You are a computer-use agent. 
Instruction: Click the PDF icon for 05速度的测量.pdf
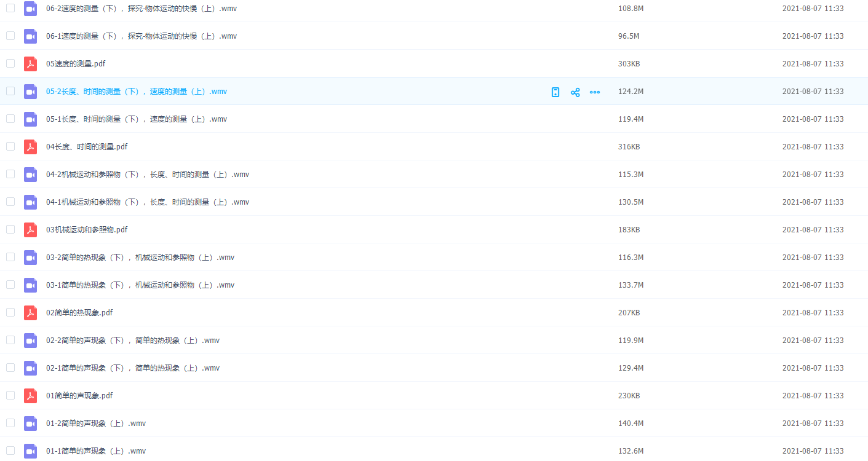pos(30,64)
